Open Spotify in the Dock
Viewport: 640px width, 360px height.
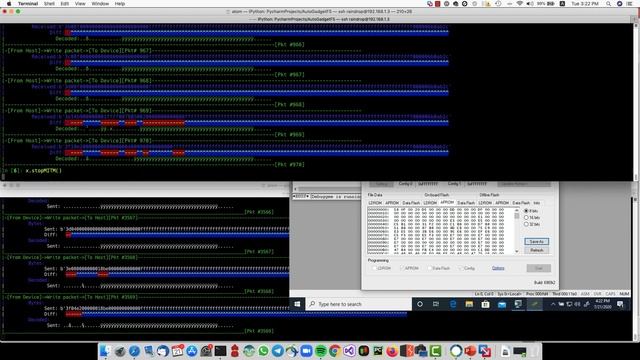[x=320, y=351]
